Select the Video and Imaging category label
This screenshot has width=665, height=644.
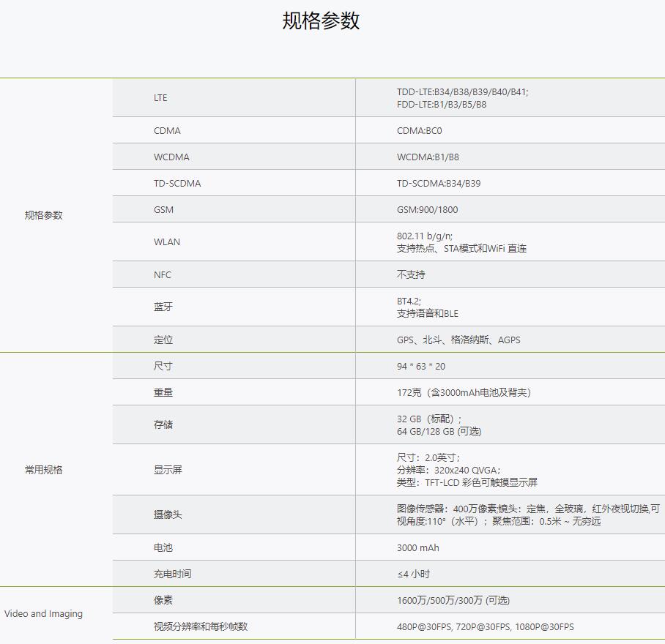(43, 614)
